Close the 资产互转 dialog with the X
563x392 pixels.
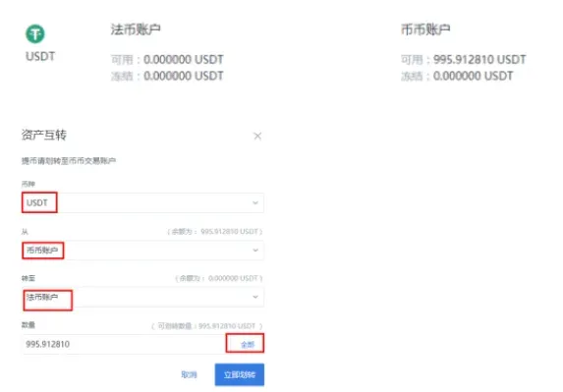click(257, 136)
